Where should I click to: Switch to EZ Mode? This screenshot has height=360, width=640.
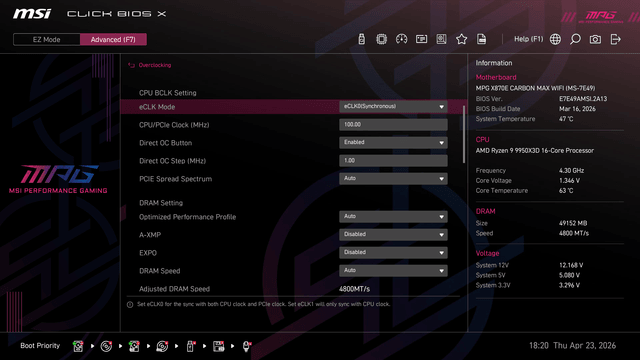[47, 40]
